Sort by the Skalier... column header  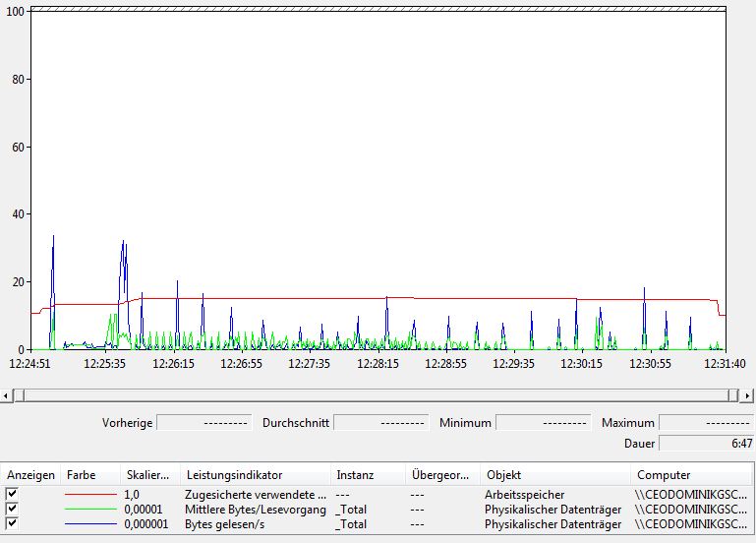pos(150,475)
